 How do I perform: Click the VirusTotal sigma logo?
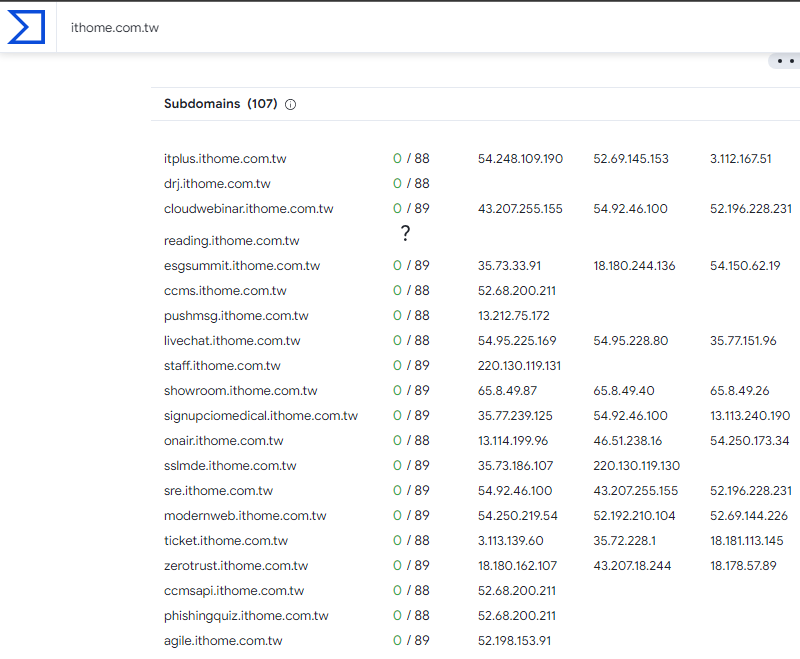click(27, 27)
